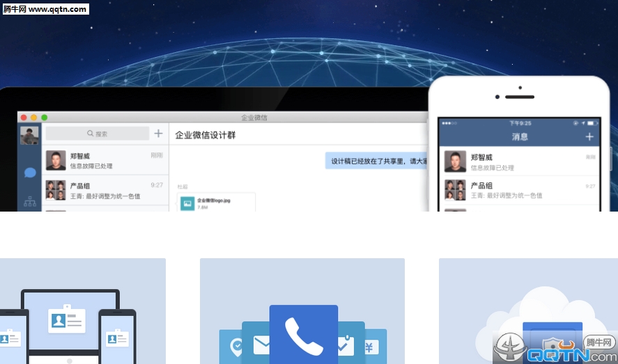Open 产品组 conversation on the phone screen
This screenshot has height=364, width=618.
520,190
